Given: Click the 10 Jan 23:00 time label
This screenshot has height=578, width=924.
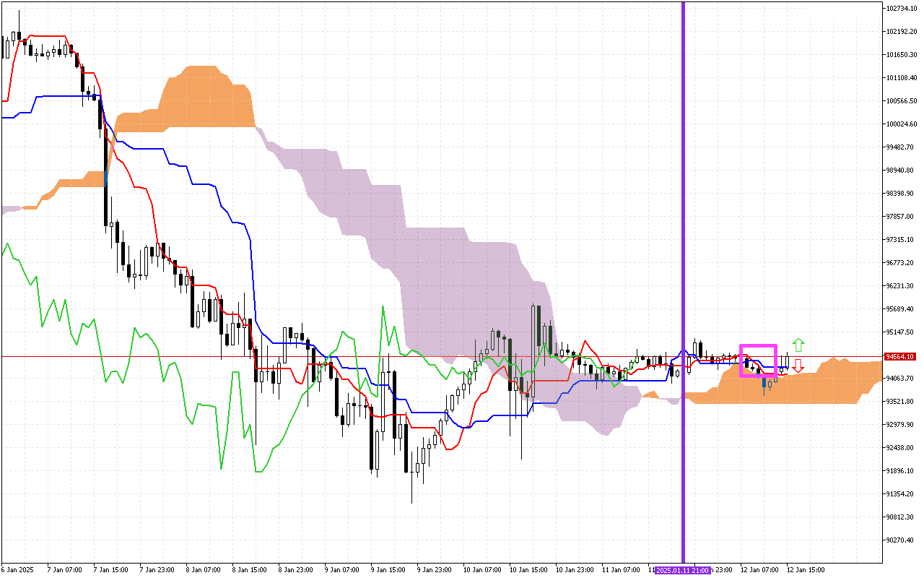Looking at the screenshot, I should point(575,570).
